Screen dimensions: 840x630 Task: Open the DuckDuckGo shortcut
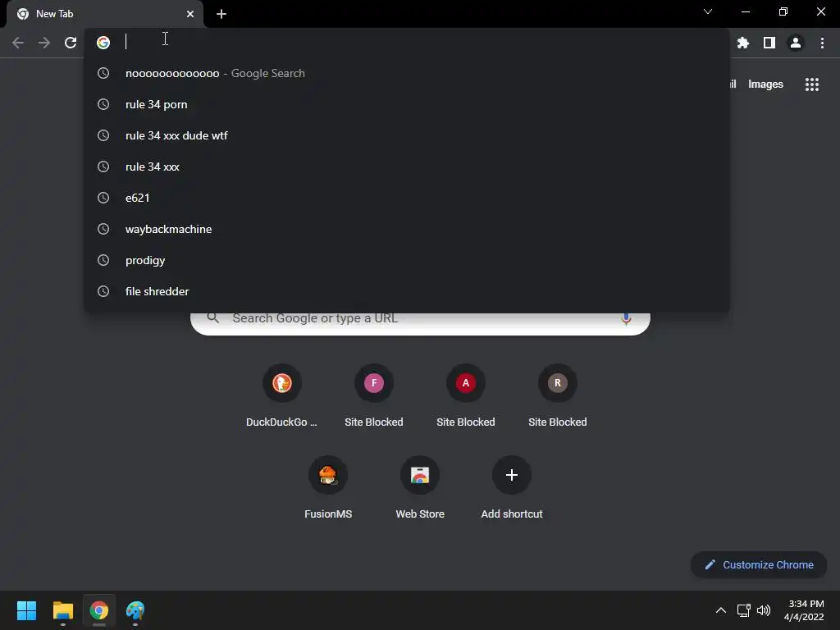(282, 396)
